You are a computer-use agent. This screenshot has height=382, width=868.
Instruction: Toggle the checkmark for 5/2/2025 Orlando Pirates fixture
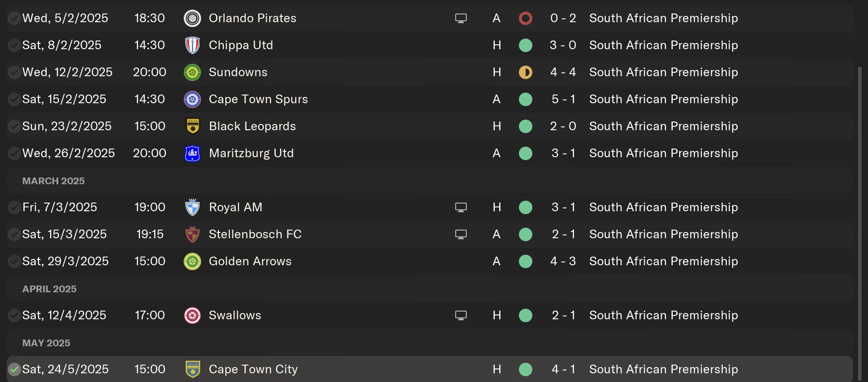pyautogui.click(x=14, y=18)
